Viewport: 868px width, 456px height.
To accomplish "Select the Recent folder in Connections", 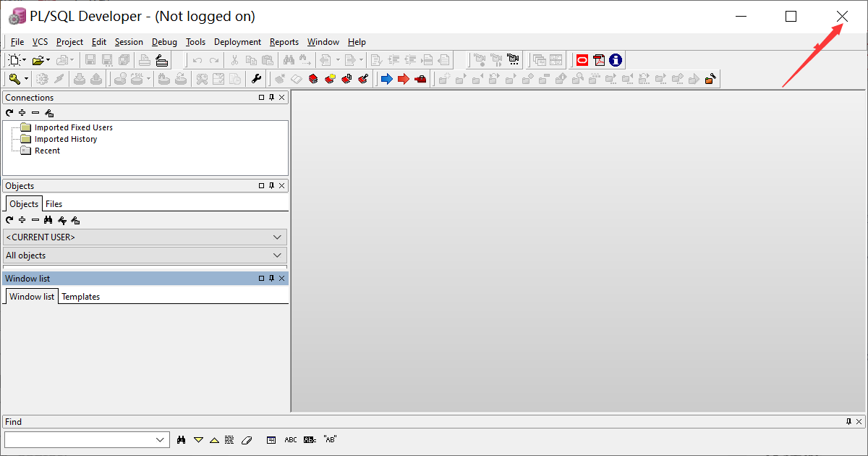I will click(x=41, y=151).
